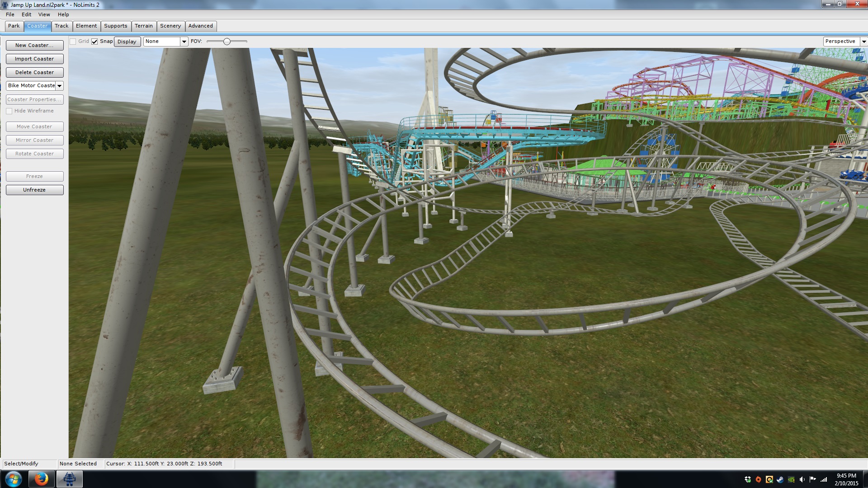Open NoLimits 2 icon in taskbar
This screenshot has width=868, height=488.
tap(69, 479)
